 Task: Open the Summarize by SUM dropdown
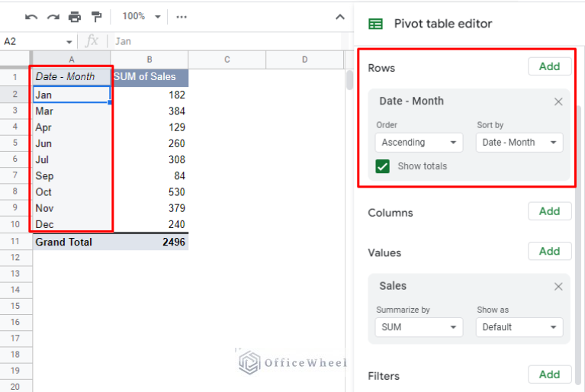pos(419,327)
